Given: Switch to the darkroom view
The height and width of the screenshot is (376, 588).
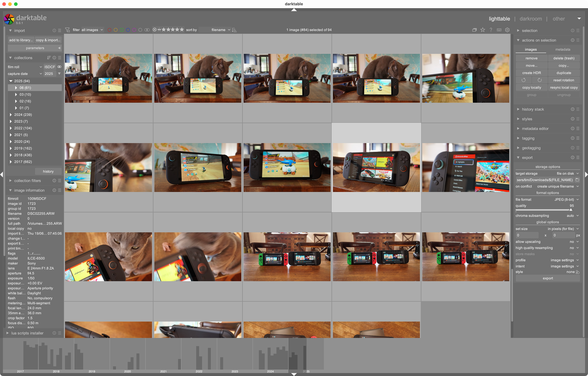Looking at the screenshot, I should pos(531,19).
